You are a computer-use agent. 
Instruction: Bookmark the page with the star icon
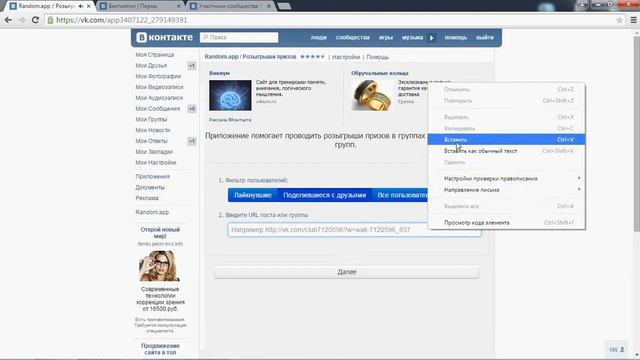[619, 20]
